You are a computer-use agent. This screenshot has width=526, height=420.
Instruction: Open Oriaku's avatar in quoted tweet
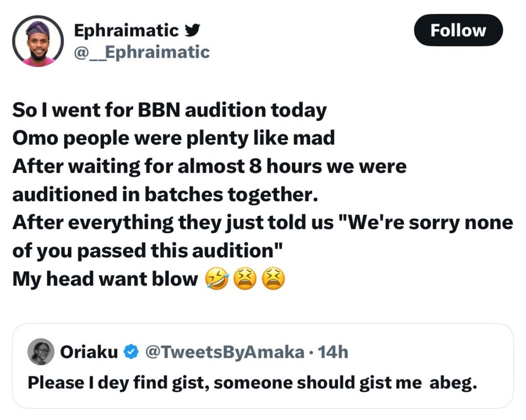tap(41, 351)
